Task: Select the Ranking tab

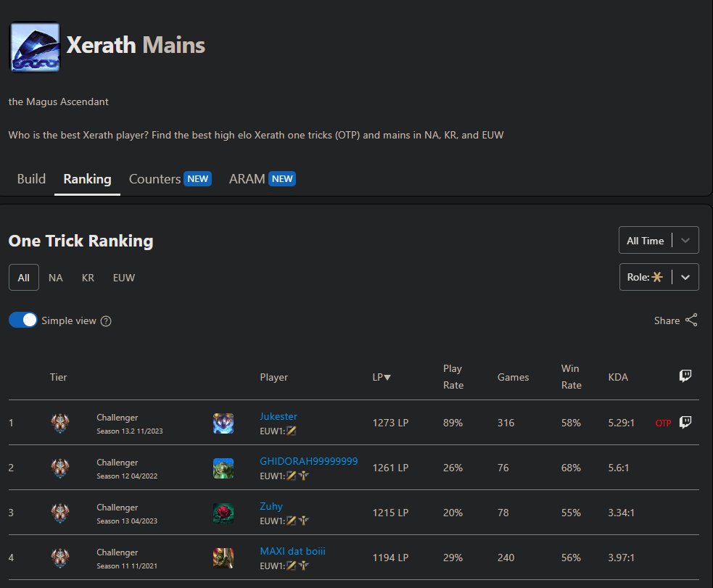Action: [x=87, y=179]
